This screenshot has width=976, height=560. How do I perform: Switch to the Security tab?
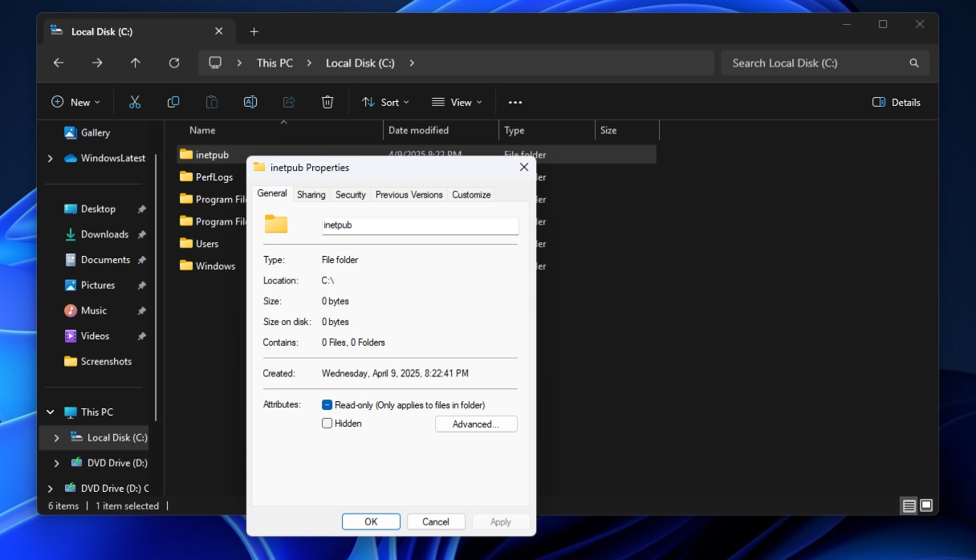(350, 194)
